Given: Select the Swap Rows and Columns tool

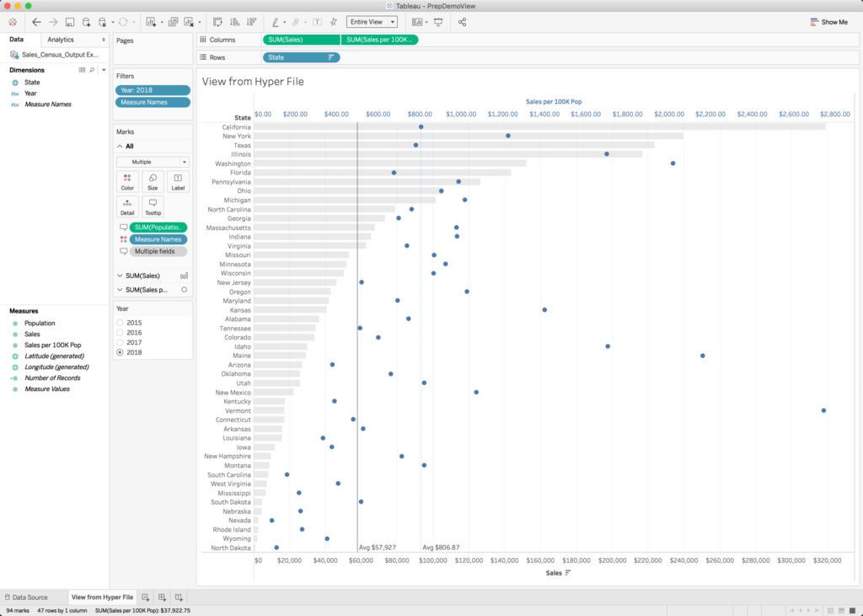Looking at the screenshot, I should [217, 21].
